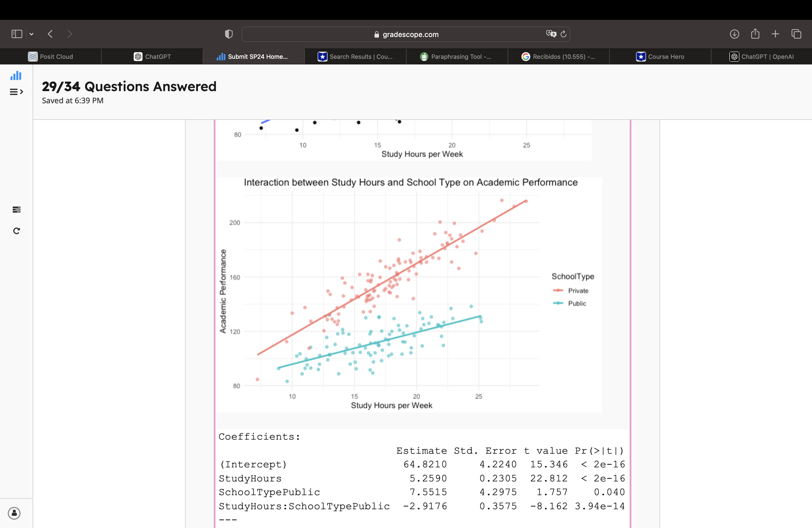Switch to the Course Hero tab
The width and height of the screenshot is (812, 528).
[660, 57]
